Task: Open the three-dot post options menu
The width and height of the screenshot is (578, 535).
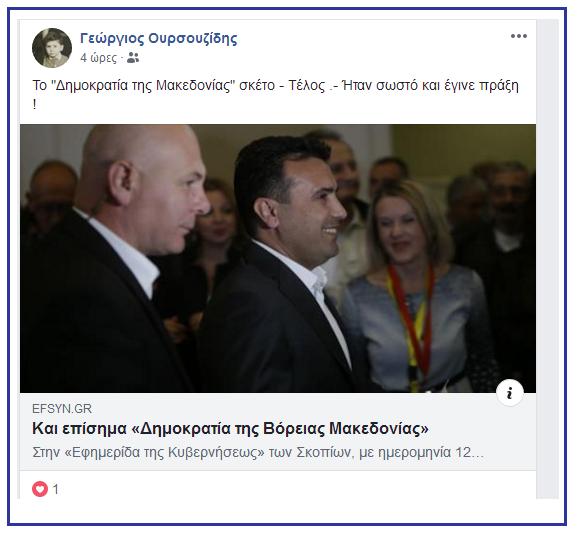Action: 519,36
